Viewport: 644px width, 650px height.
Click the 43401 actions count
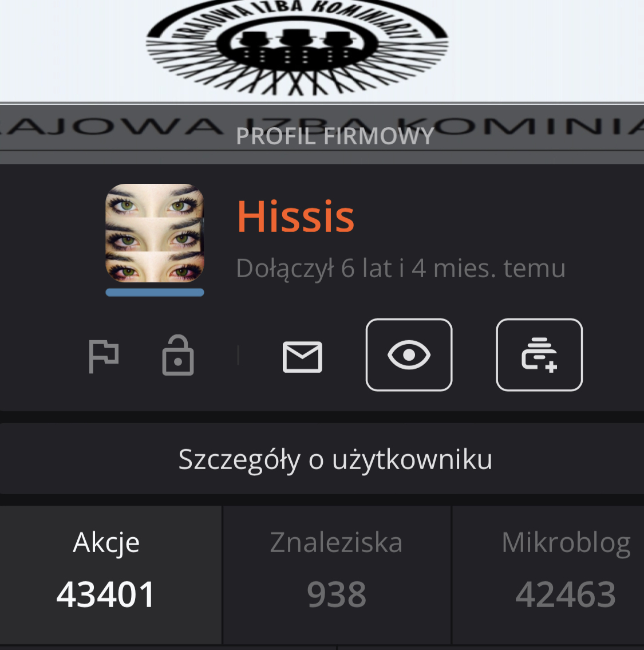point(106,594)
